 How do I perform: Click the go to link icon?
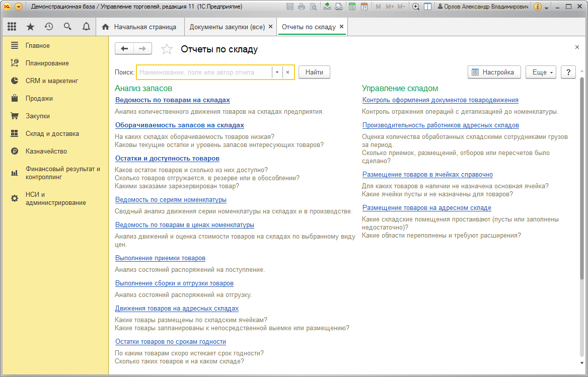click(339, 7)
